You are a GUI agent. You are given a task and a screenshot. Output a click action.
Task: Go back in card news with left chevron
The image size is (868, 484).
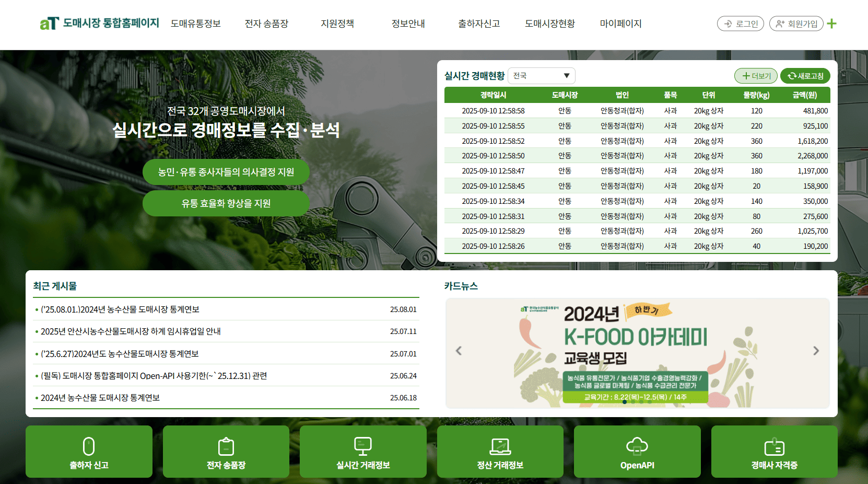[x=459, y=351]
